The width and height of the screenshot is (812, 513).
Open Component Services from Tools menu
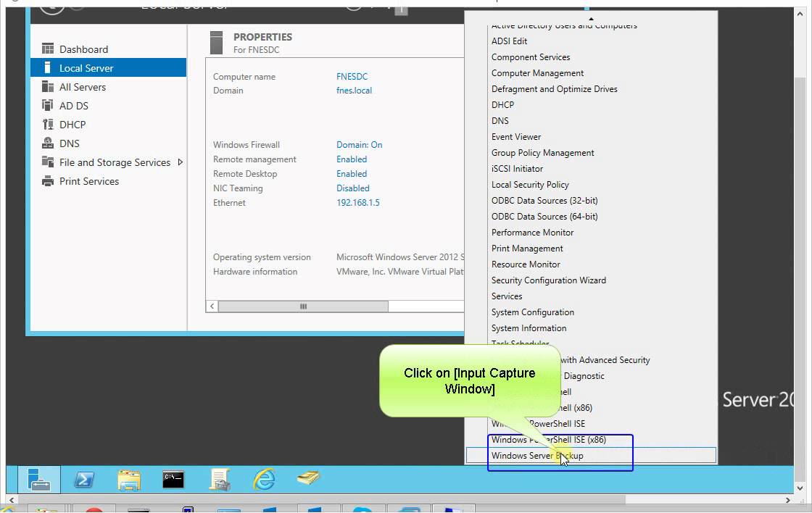[530, 57]
